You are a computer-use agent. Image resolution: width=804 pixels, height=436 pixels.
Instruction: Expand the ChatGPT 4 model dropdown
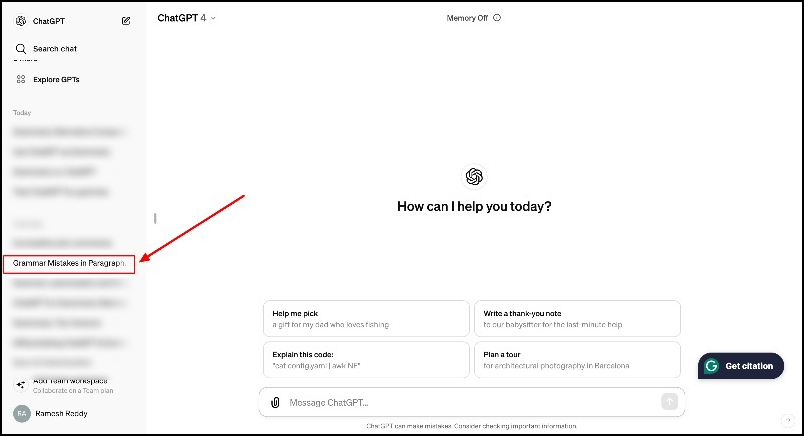[x=187, y=18]
